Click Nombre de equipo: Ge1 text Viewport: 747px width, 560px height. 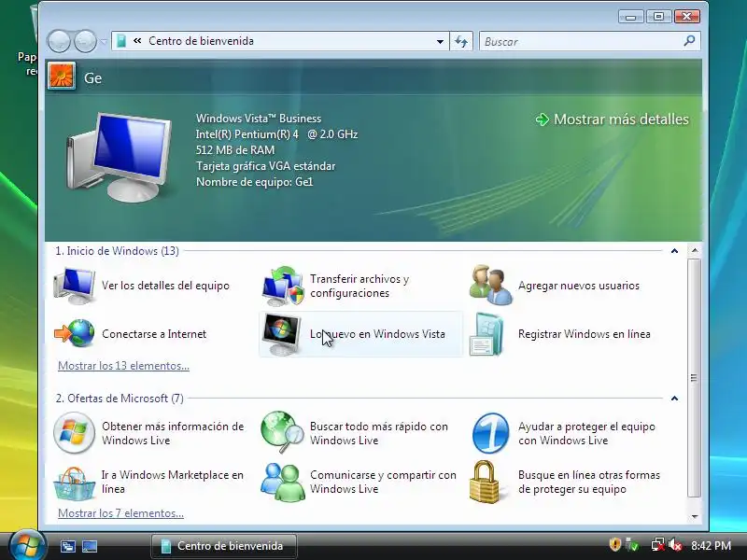pos(254,182)
